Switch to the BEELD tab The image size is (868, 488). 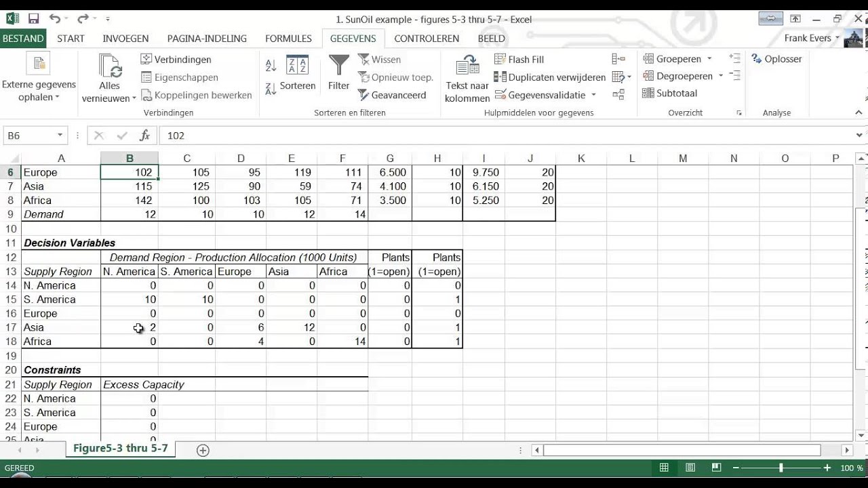491,39
